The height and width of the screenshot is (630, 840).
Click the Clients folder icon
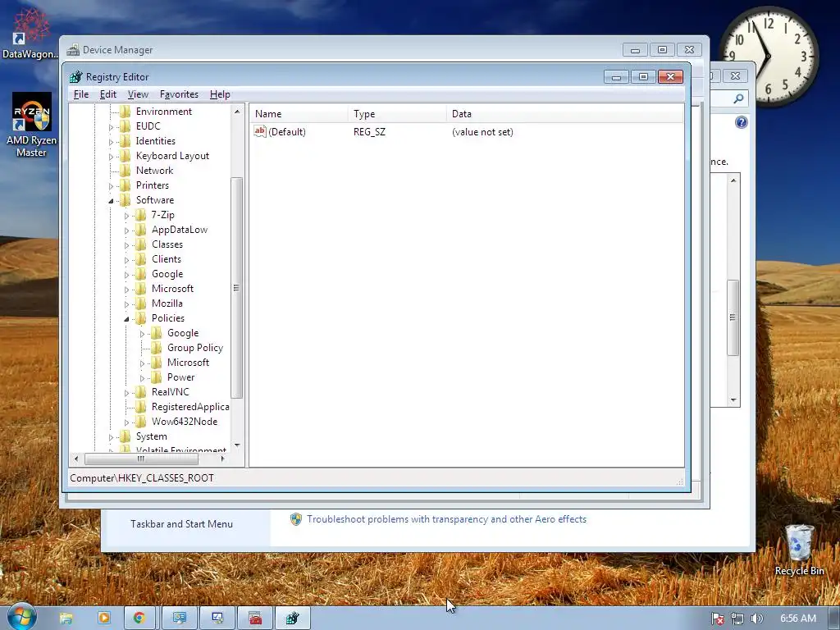tap(140, 258)
